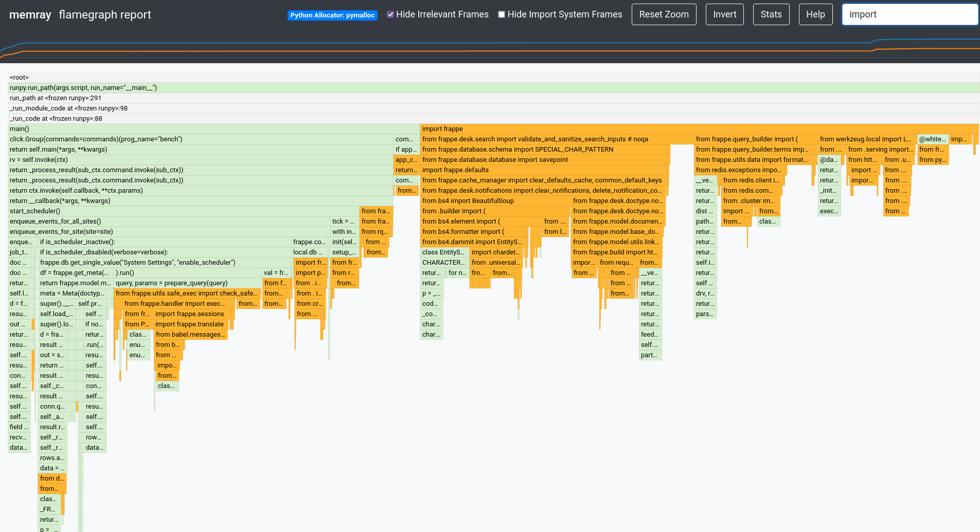Select 'return ctx.invoke(self.callback, **ctx.params)' frame
The height and width of the screenshot is (532, 980).
pos(201,191)
